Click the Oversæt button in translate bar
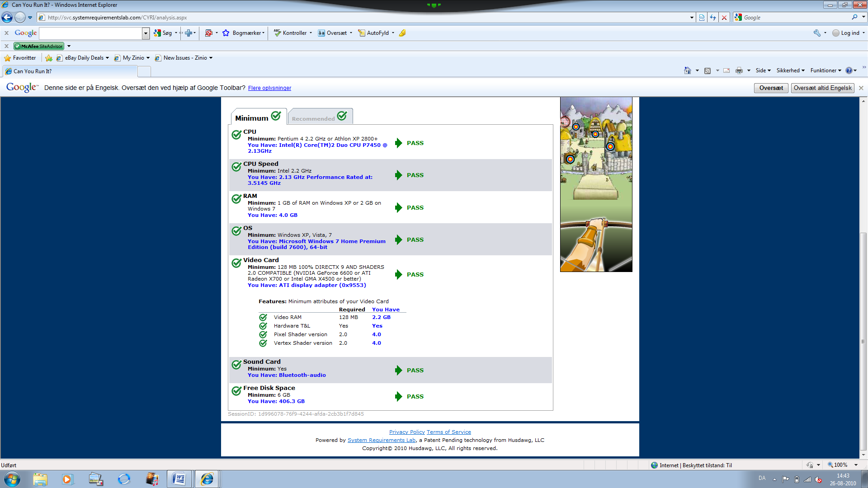This screenshot has height=488, width=868. 771,88
